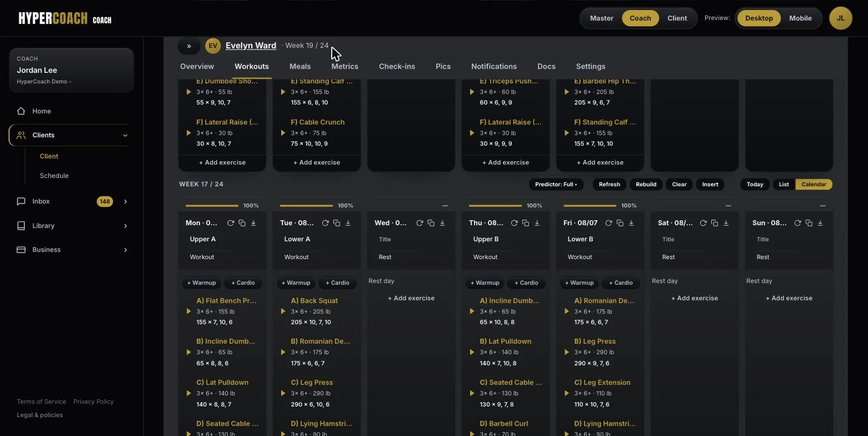Open the Meals tab

point(300,66)
